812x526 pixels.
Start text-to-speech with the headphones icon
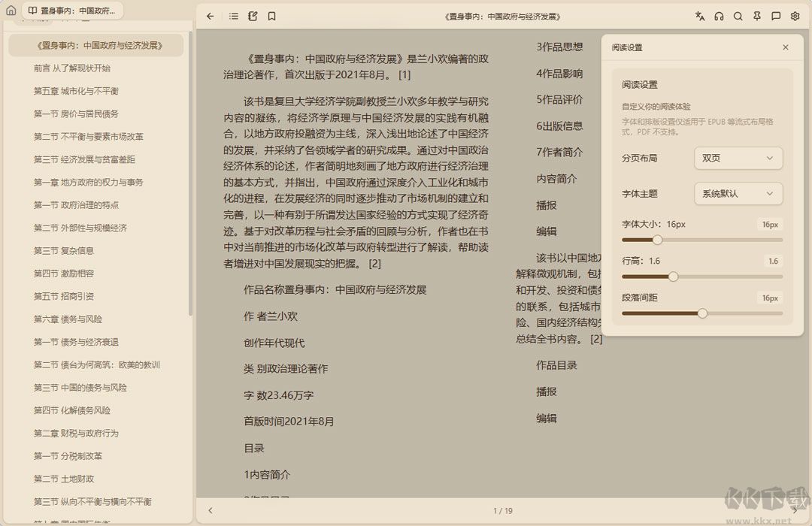coord(719,16)
